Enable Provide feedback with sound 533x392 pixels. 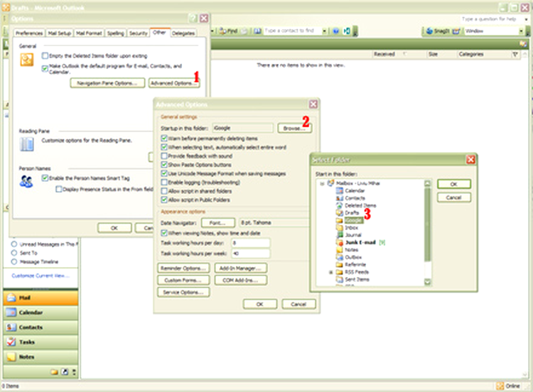point(164,156)
